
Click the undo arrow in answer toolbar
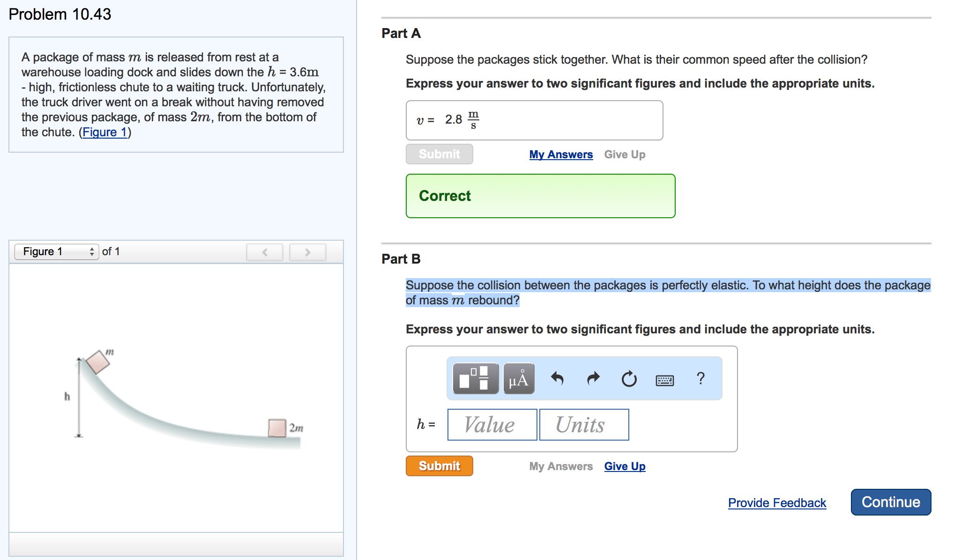click(557, 378)
